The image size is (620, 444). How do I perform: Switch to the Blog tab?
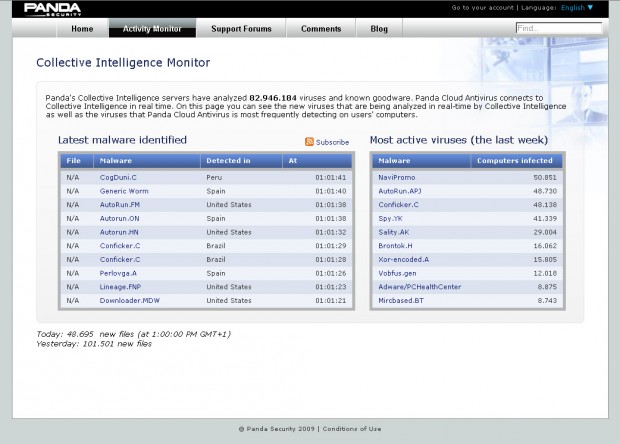[x=379, y=28]
